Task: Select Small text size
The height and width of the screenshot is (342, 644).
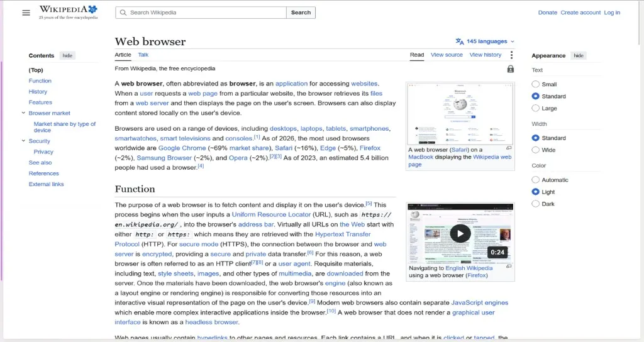Action: coord(536,84)
